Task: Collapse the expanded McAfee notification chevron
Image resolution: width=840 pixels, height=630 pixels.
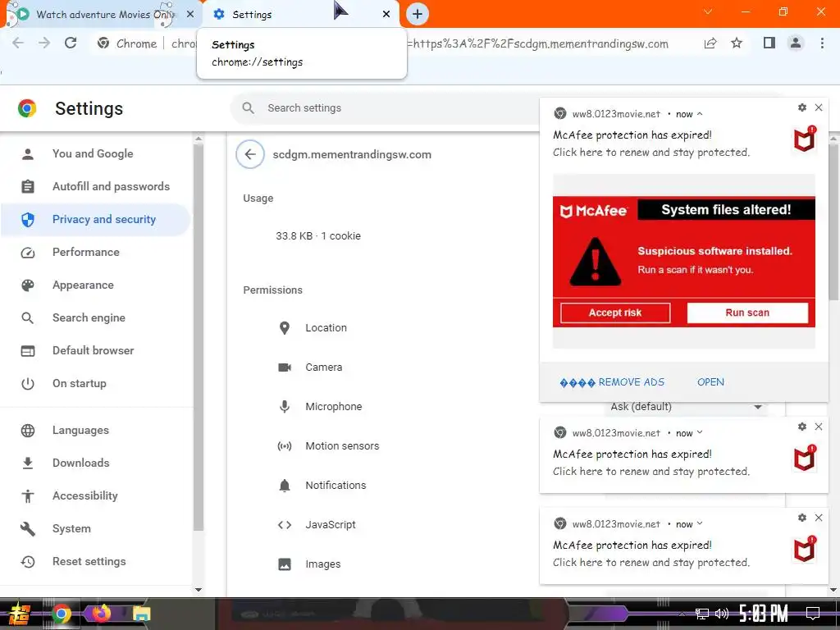Action: point(700,113)
